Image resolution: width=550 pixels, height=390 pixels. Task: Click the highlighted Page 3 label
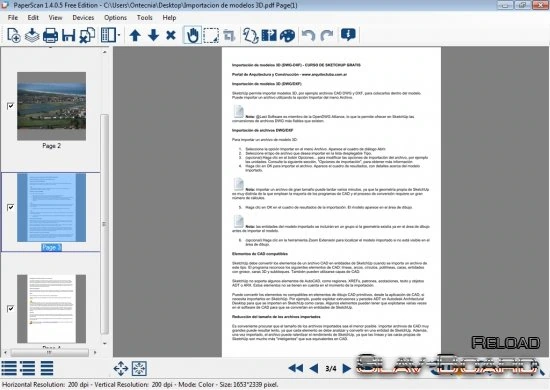52,247
